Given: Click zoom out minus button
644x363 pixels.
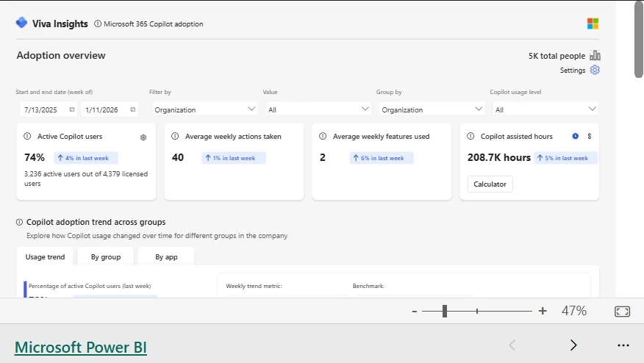Looking at the screenshot, I should pos(415,312).
